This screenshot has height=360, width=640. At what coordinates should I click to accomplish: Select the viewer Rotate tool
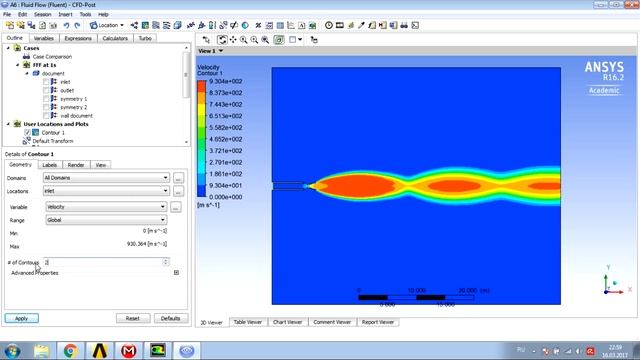222,40
